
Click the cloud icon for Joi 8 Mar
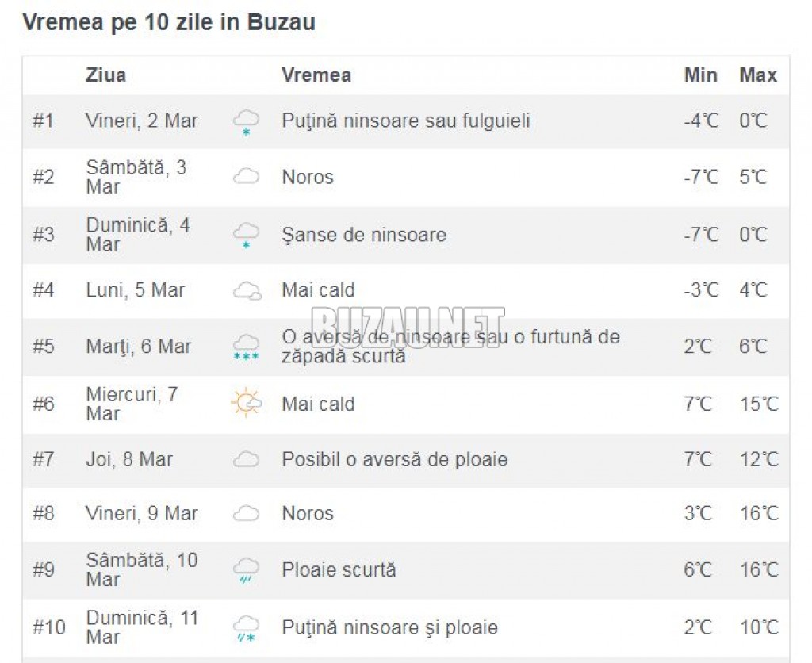pyautogui.click(x=246, y=459)
